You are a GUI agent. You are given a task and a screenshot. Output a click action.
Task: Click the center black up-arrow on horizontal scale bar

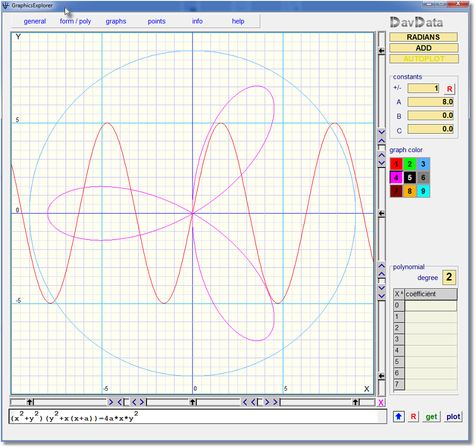coord(193,402)
